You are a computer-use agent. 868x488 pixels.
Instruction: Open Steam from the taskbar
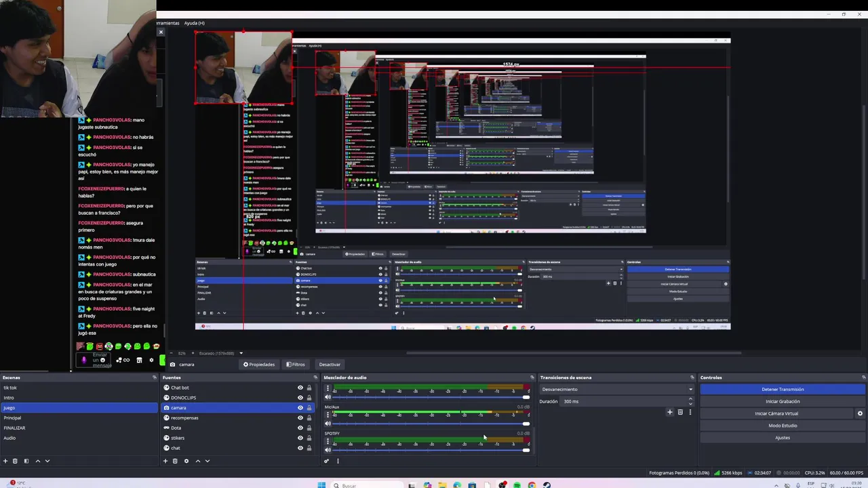[x=547, y=485]
